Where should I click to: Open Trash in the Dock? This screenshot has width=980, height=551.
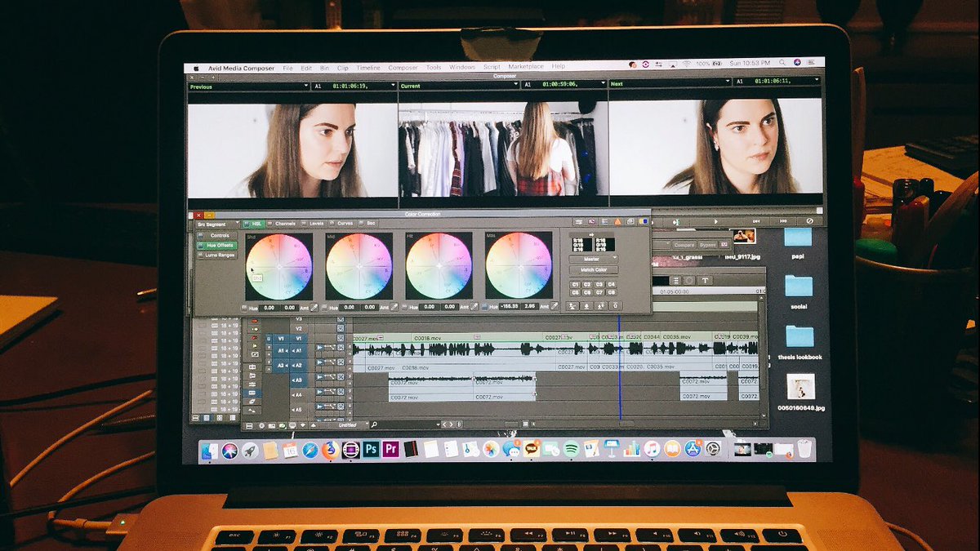(804, 449)
